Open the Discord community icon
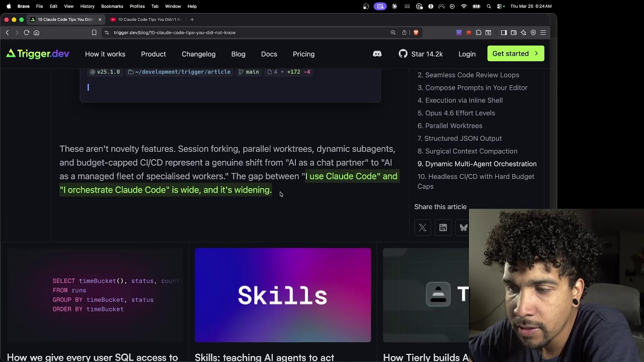The height and width of the screenshot is (362, 644). [377, 54]
